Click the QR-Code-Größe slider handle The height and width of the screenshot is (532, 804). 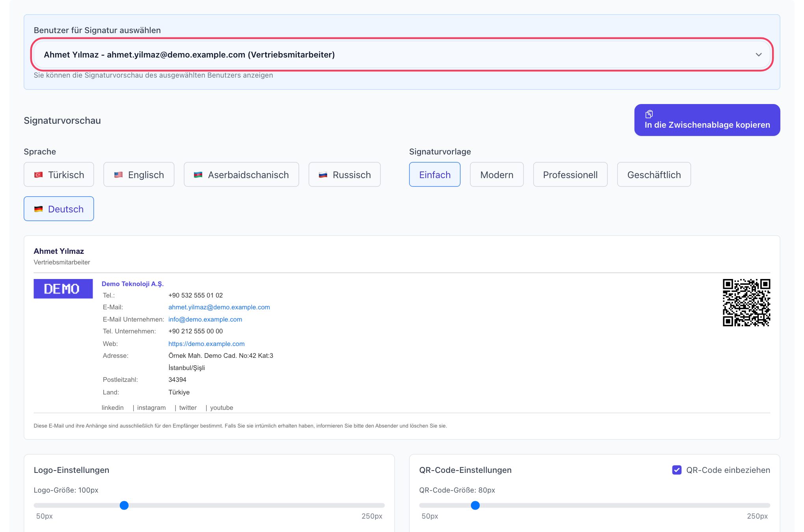tap(475, 505)
